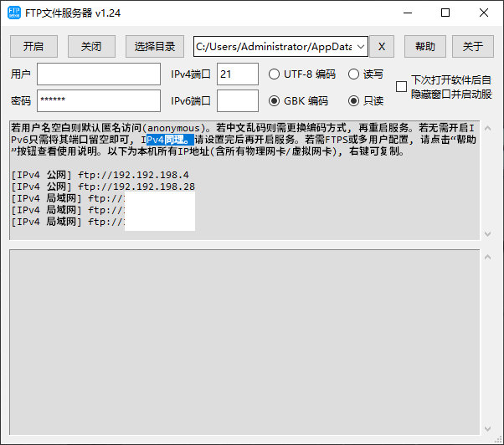Focus the 用户 username input field
504x445 pixels.
98,74
